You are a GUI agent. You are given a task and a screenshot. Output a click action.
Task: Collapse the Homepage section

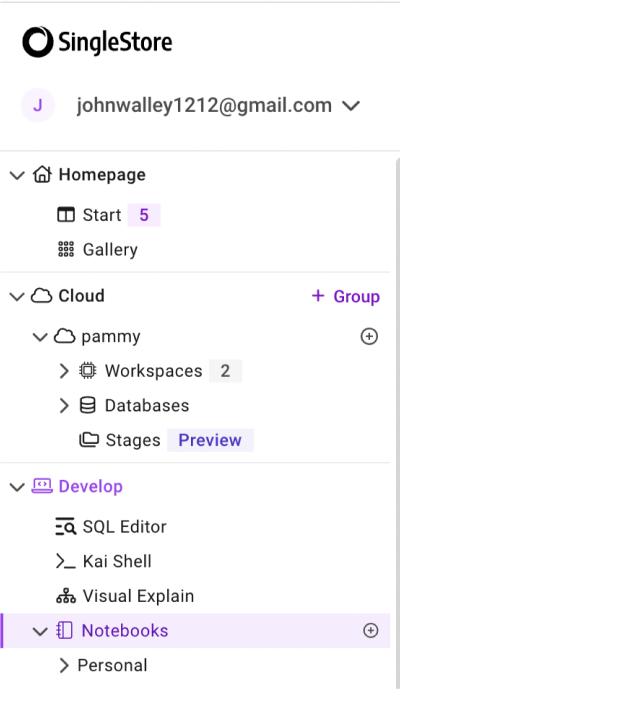(x=17, y=175)
